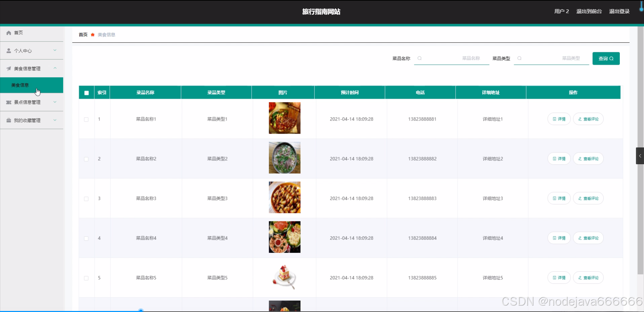
Task: Click the 详细地址 column header
Action: (491, 92)
